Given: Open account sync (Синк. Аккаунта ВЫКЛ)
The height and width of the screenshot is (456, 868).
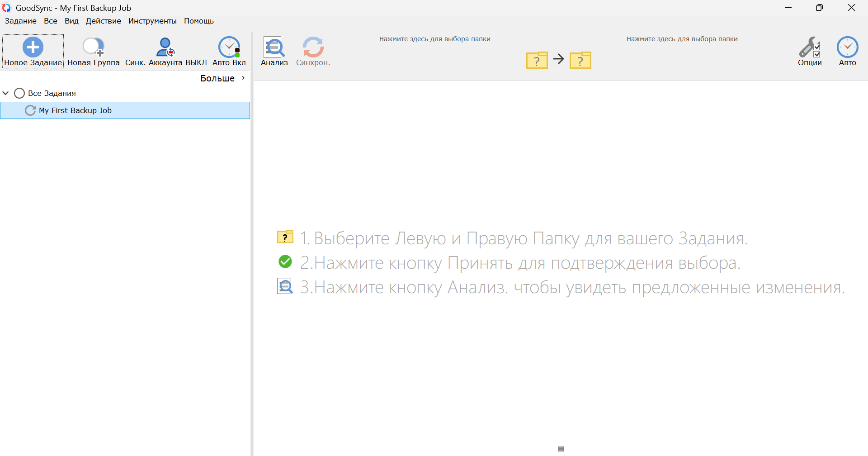Looking at the screenshot, I should (165, 47).
